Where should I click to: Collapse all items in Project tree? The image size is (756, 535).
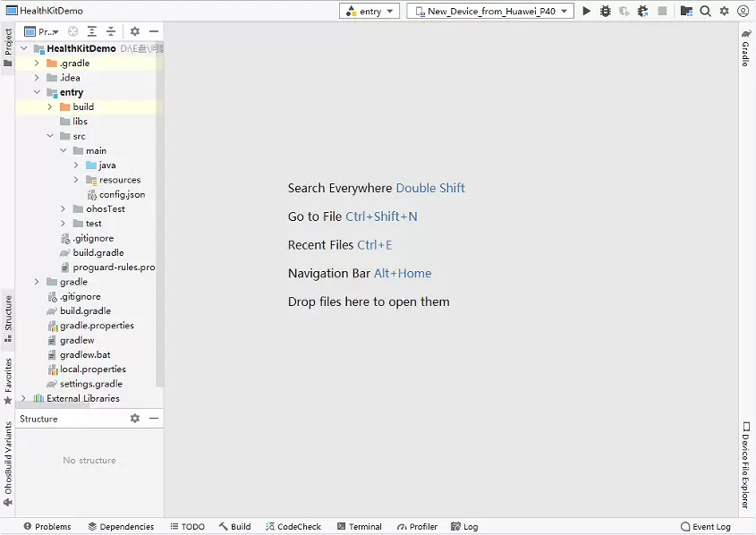[x=111, y=31]
